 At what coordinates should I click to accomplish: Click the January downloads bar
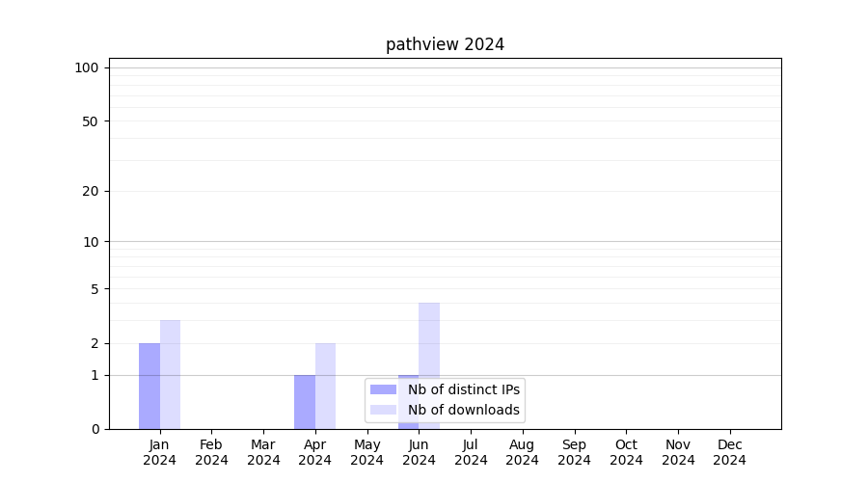click(x=170, y=374)
